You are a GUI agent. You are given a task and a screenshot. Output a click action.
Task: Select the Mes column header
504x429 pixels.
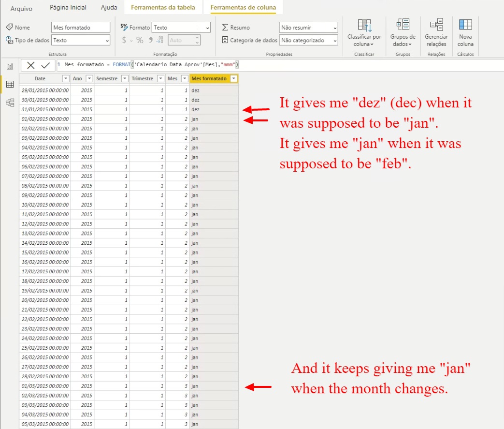pyautogui.click(x=173, y=78)
